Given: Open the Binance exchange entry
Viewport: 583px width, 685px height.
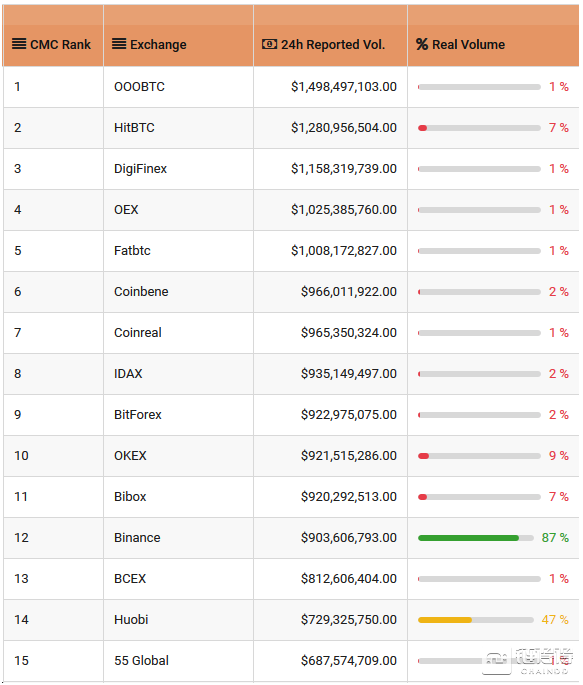Looking at the screenshot, I should click(137, 537).
